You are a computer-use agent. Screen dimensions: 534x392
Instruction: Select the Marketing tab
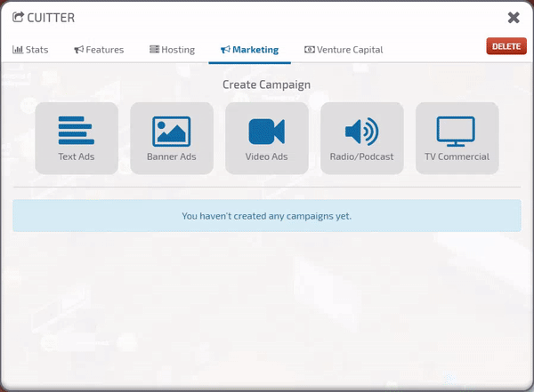pyautogui.click(x=249, y=50)
